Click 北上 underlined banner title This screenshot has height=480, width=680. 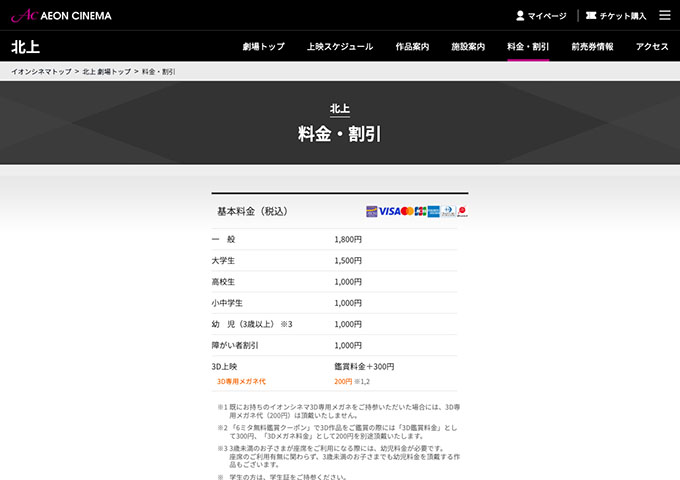point(340,109)
